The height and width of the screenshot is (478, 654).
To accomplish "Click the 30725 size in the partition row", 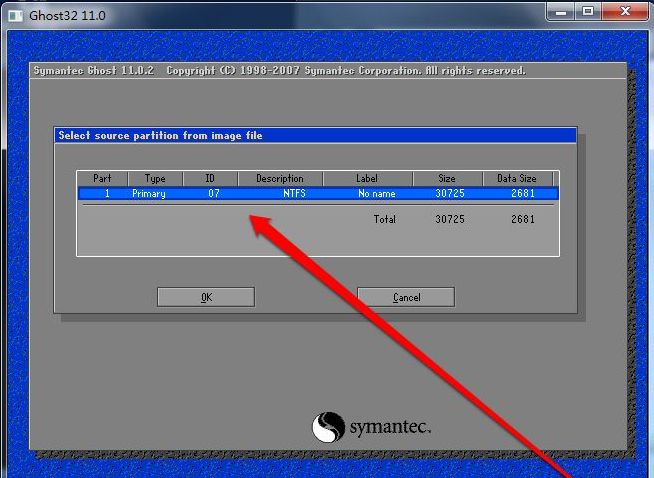I will pos(450,194).
